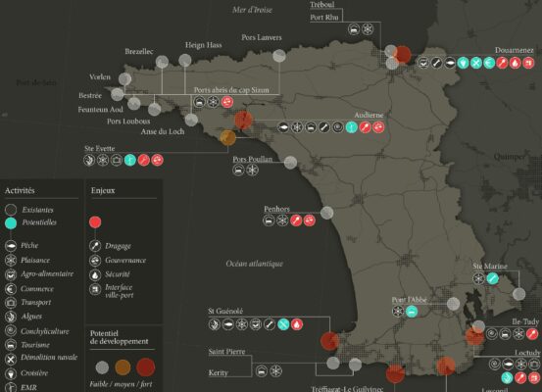Click the Douarnenez port label
Screen dimensions: 542x392
click(514, 50)
